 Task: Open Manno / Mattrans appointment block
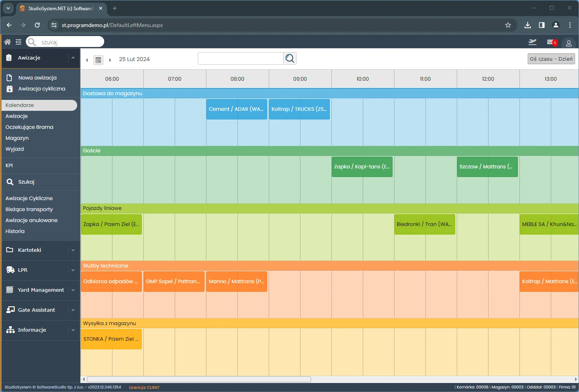[x=237, y=281]
